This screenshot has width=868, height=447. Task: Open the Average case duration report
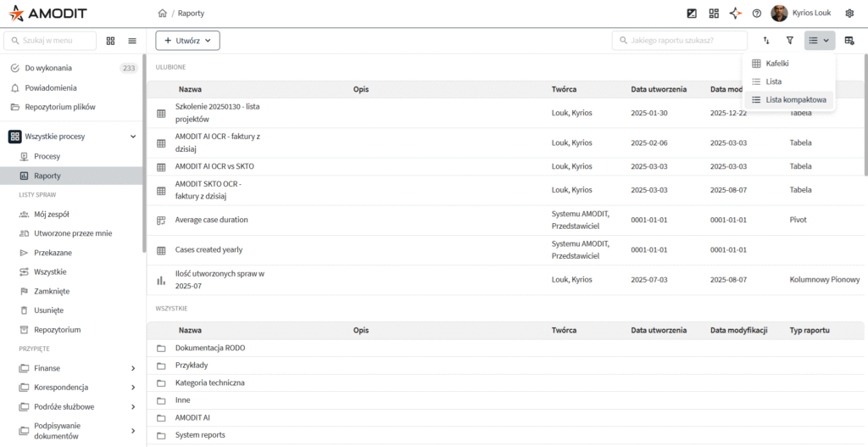(x=212, y=220)
